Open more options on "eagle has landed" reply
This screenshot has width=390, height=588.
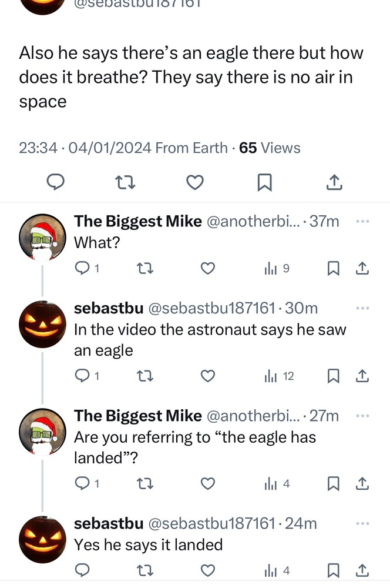click(x=364, y=416)
